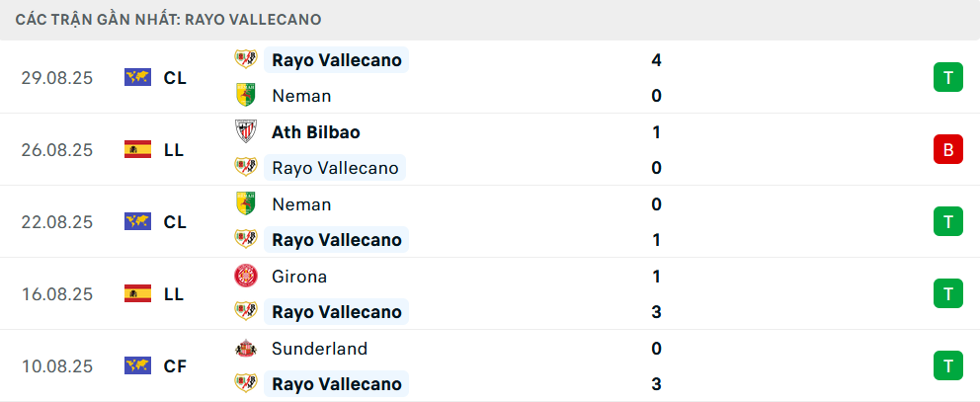Screen dimensions: 980x402
Task: Click the Spain flag on 26.08.25 row
Action: [x=137, y=150]
